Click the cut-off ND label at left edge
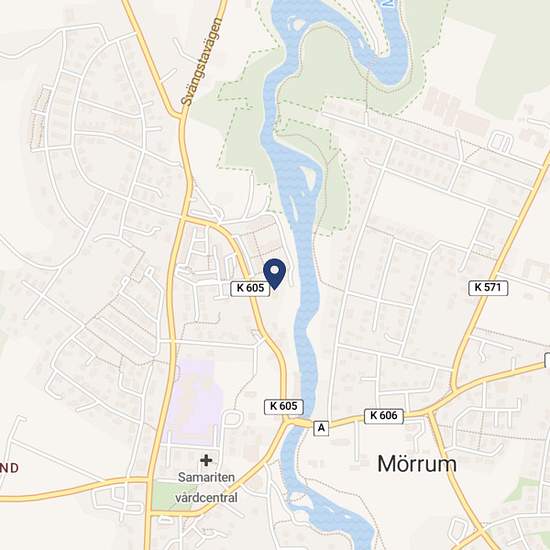The width and height of the screenshot is (550, 550). 9,468
